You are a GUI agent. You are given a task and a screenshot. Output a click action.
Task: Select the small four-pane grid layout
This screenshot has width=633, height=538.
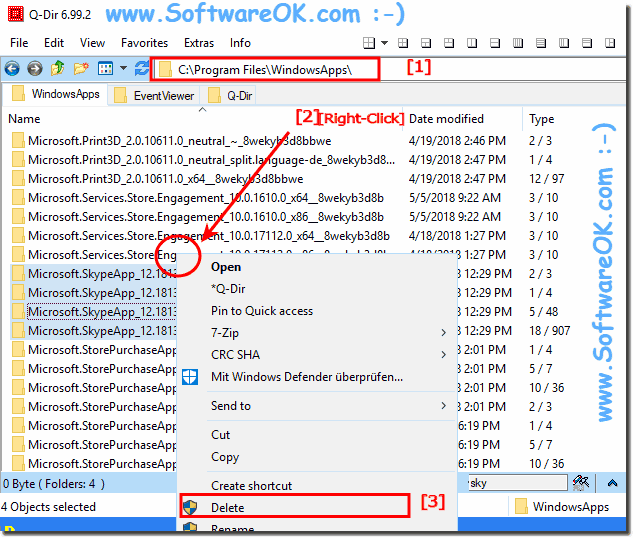tap(403, 43)
